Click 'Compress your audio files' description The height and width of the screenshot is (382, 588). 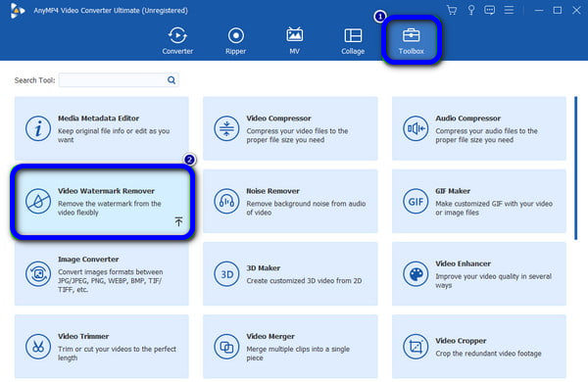(x=486, y=135)
